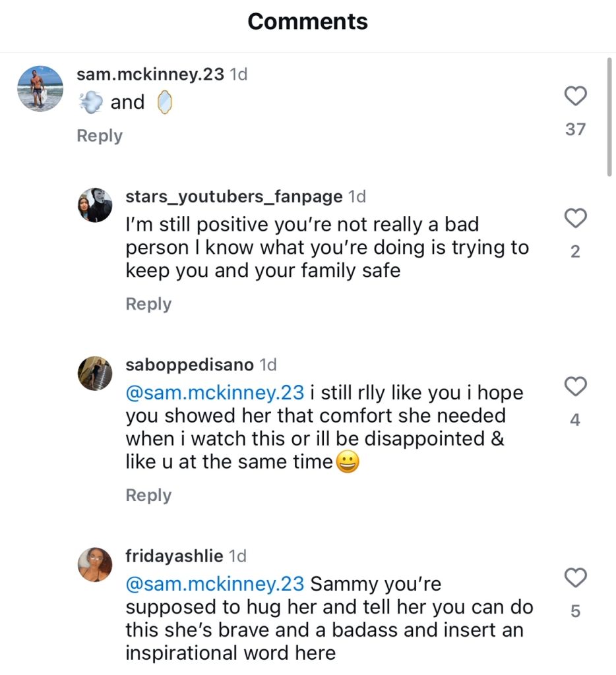Open sam.mckinney.23's profile picture
The height and width of the screenshot is (675, 616).
(40, 88)
